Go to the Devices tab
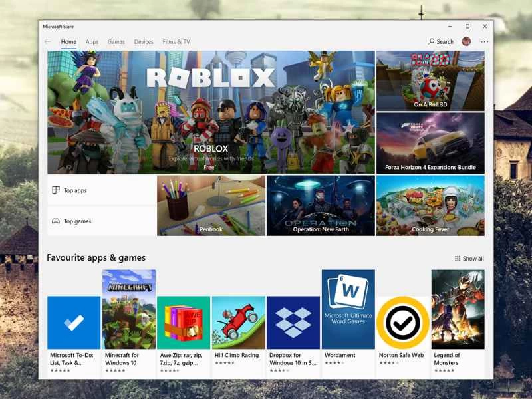Image resolution: width=532 pixels, height=399 pixels. point(144,42)
